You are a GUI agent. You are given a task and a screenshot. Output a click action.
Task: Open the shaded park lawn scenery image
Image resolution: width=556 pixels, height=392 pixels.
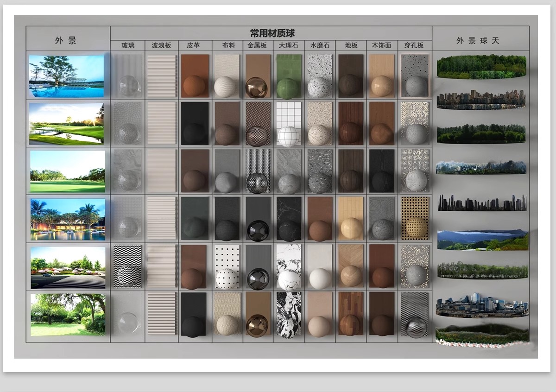pos(68,315)
